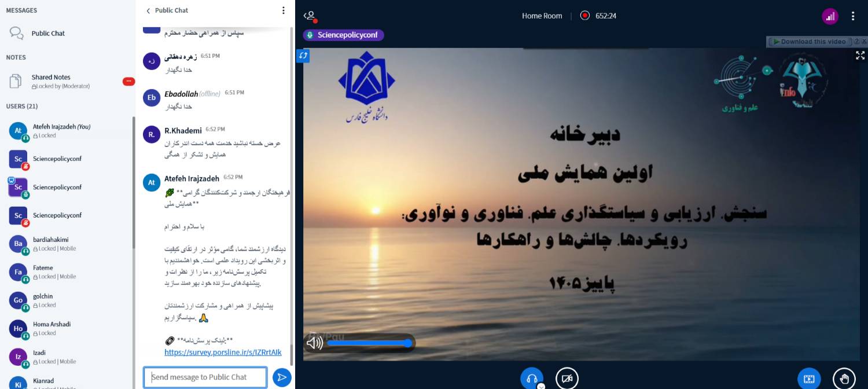Click the Ba avatar of bardiahakimi

coord(18,244)
